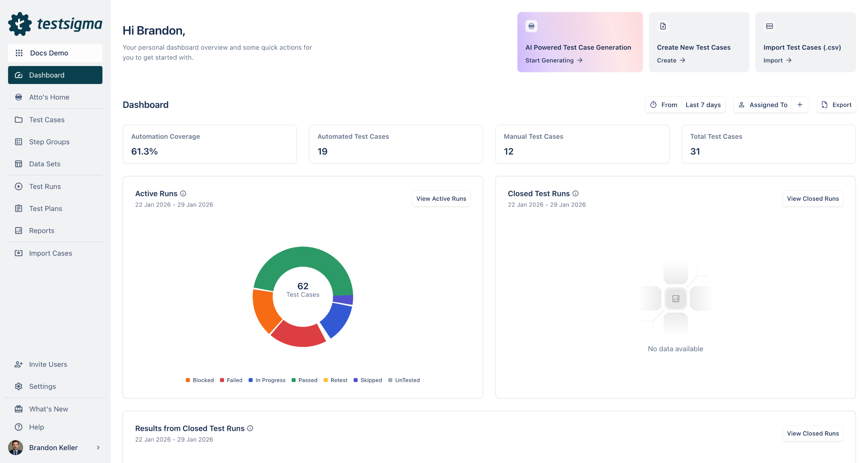Click the Test Runs play icon
The height and width of the screenshot is (463, 868).
pyautogui.click(x=19, y=187)
